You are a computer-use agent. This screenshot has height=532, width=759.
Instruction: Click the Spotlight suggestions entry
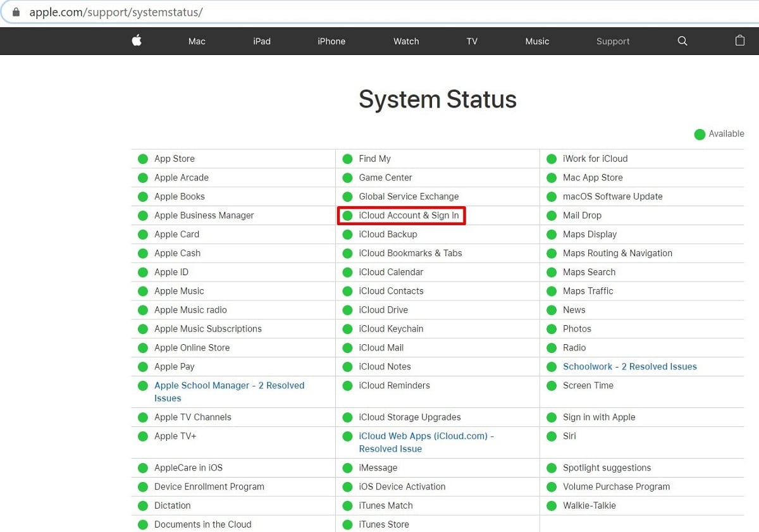point(607,467)
